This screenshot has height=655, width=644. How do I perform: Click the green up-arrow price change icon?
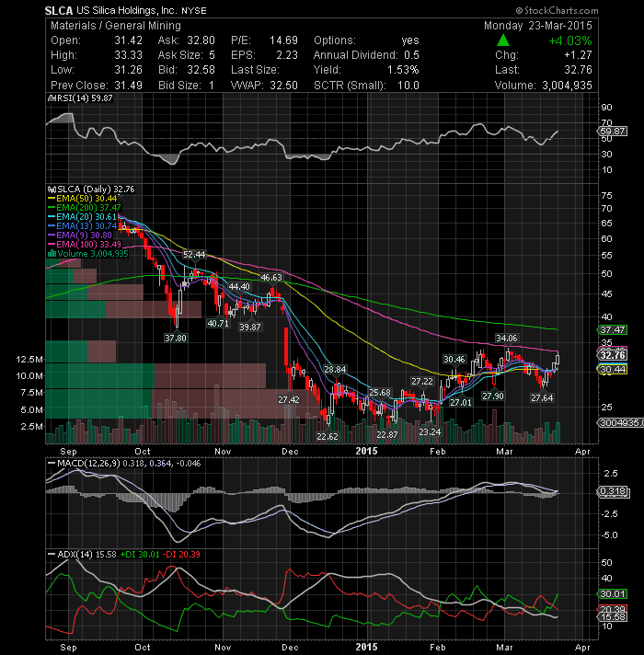point(503,40)
